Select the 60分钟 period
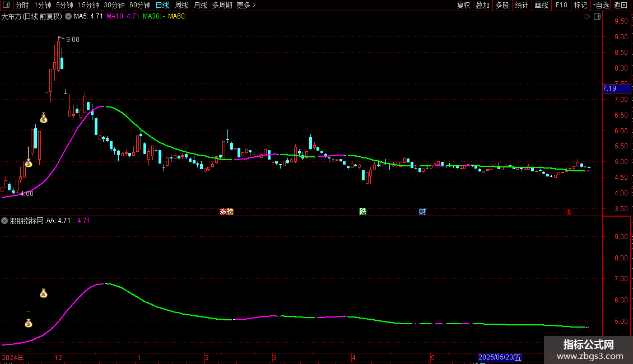The image size is (633, 364). (140, 5)
